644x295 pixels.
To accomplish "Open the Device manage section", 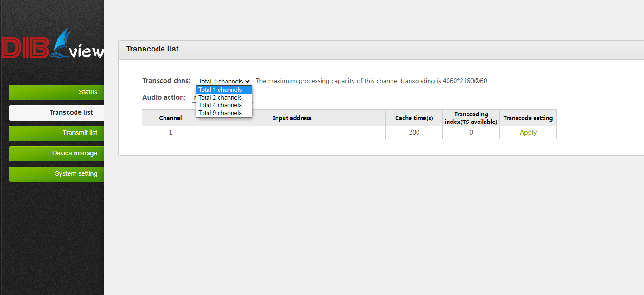I will [x=57, y=153].
